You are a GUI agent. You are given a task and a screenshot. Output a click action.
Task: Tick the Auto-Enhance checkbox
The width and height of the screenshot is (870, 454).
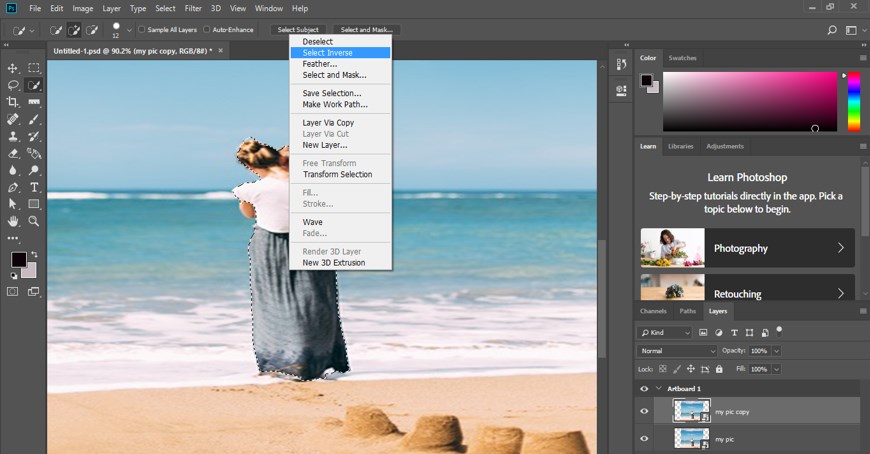pyautogui.click(x=207, y=30)
